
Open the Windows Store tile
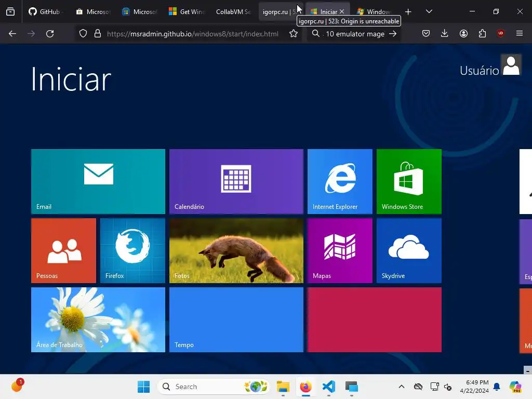click(409, 181)
